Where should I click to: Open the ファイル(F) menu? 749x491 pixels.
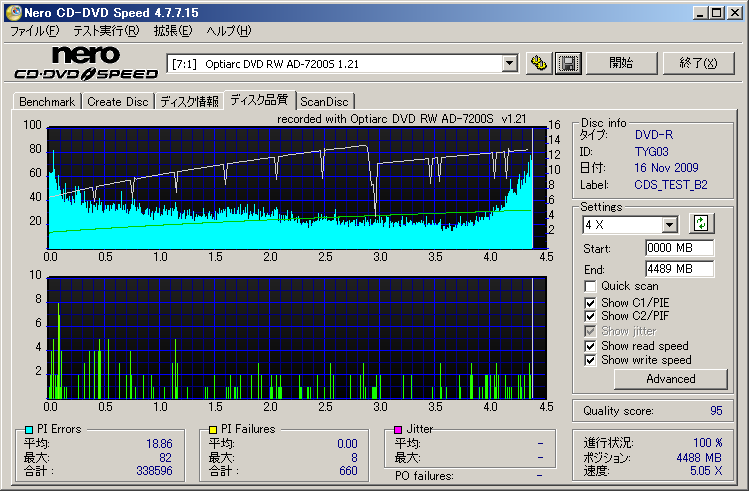click(x=34, y=31)
